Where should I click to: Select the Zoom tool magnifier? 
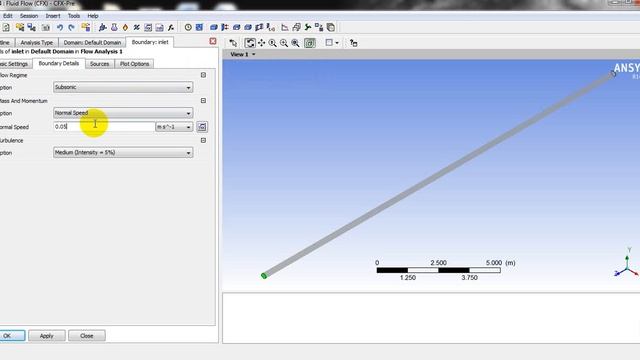click(272, 43)
